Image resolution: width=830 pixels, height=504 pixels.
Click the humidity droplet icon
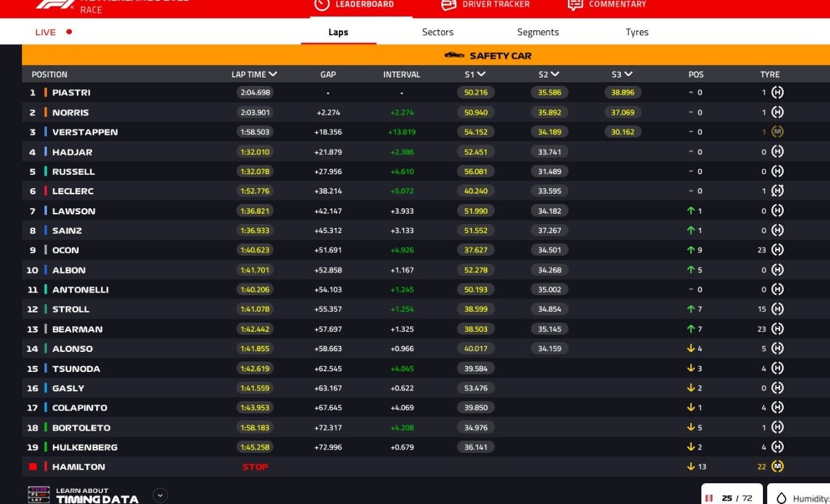coord(782,498)
